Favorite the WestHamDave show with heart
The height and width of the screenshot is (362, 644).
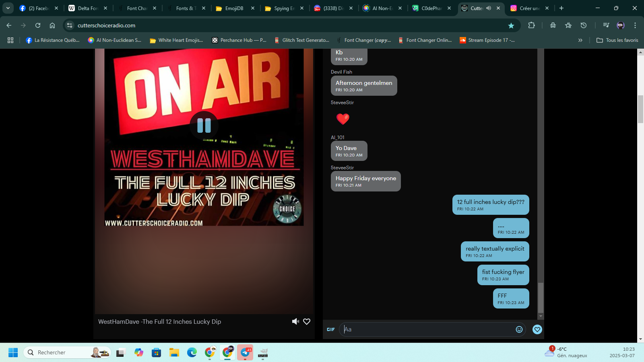click(307, 321)
